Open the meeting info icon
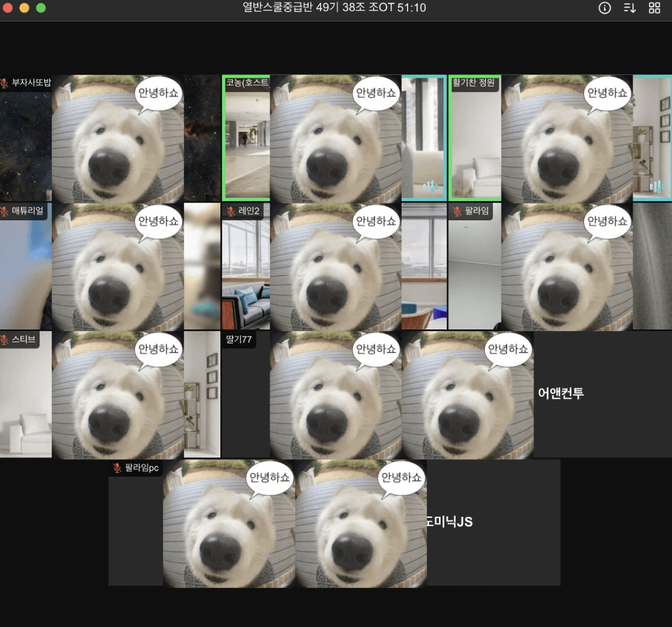 point(604,8)
